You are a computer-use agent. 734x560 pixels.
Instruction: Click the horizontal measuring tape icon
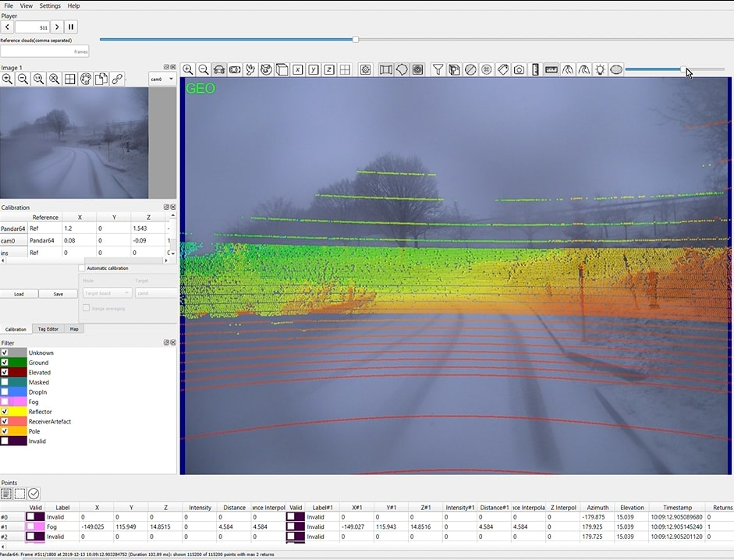click(551, 69)
